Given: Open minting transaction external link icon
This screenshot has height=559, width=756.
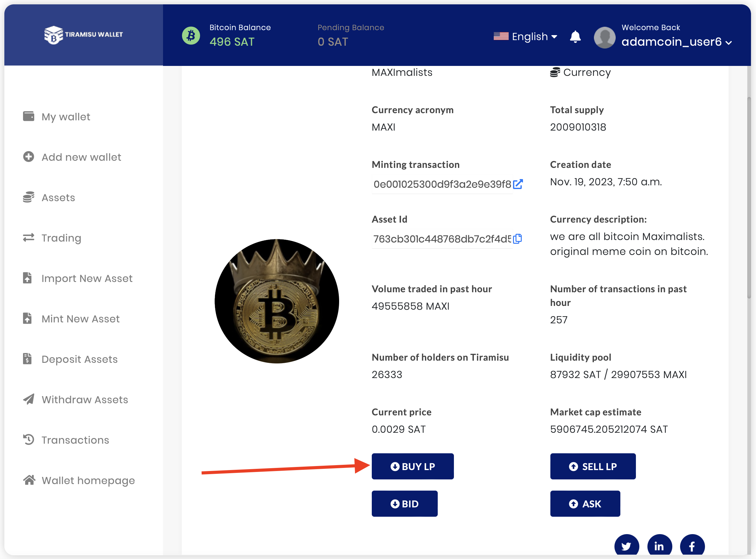Looking at the screenshot, I should [x=518, y=184].
